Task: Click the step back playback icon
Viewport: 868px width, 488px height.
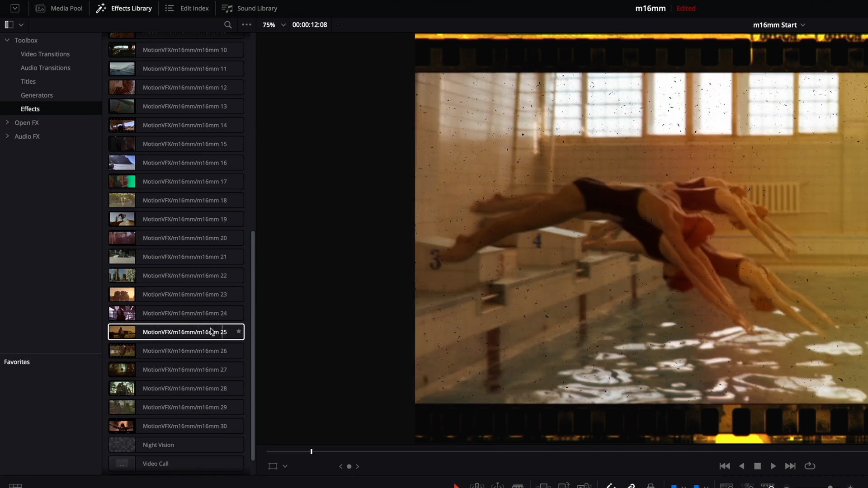Action: pos(741,465)
